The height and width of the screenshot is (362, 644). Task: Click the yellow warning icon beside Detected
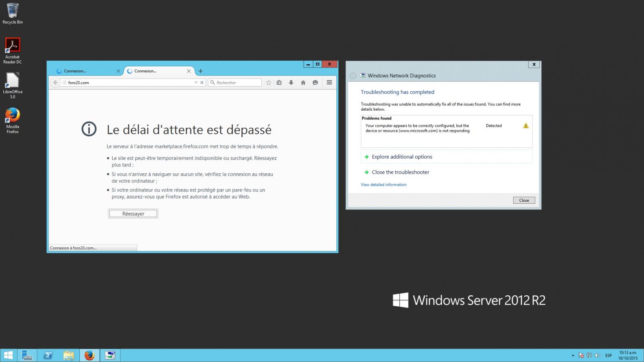pyautogui.click(x=526, y=126)
